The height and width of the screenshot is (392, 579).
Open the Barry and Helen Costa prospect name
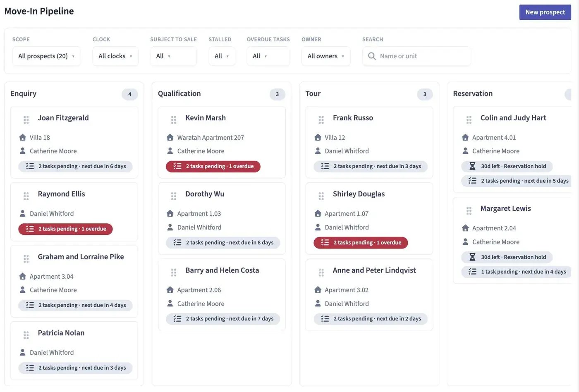[x=222, y=270]
